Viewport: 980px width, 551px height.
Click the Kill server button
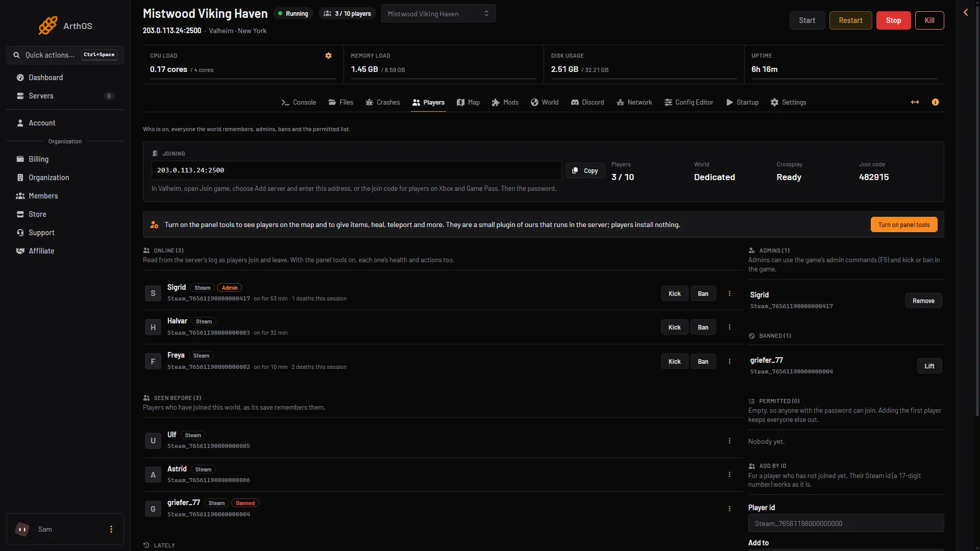929,20
